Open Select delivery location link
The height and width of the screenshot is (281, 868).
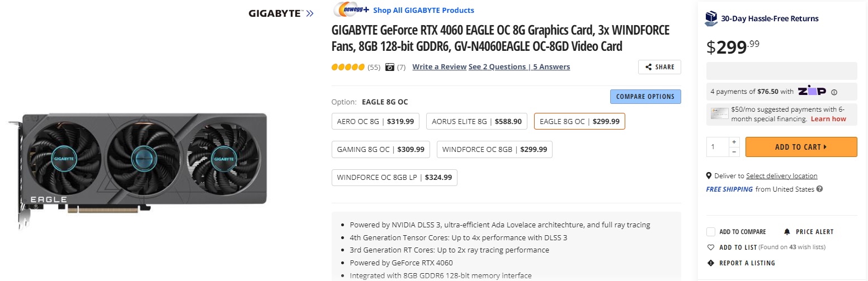pos(781,176)
